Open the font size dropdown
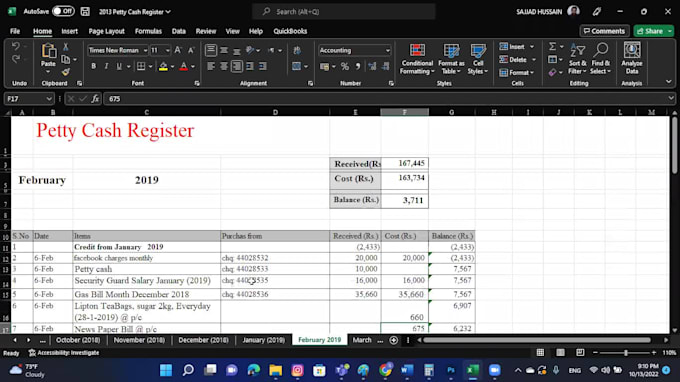680x382 pixels. pos(167,50)
